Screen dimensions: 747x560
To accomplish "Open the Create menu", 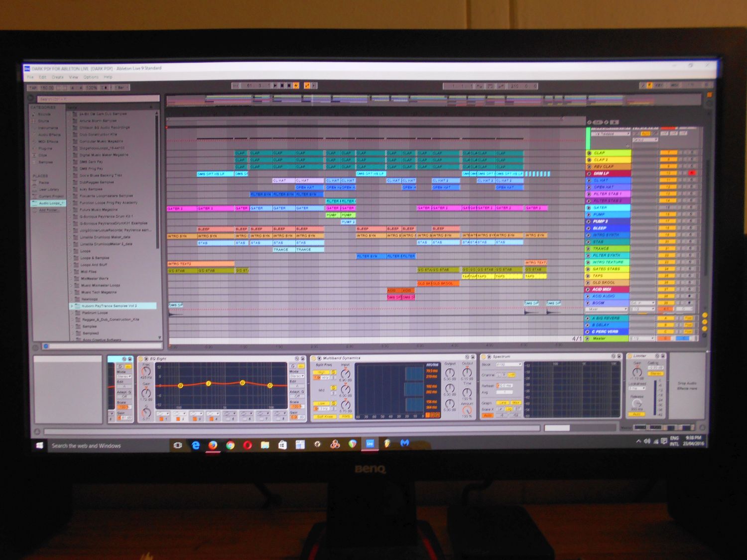I will pos(58,77).
